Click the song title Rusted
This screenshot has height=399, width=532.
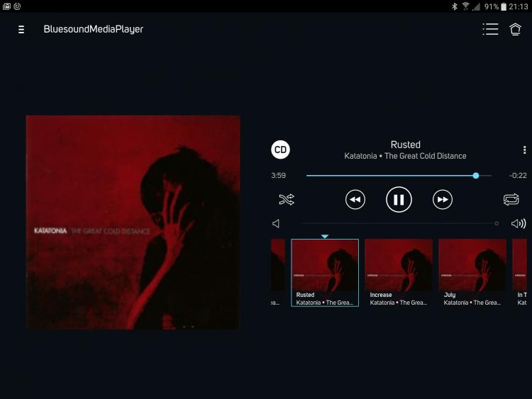(x=406, y=145)
